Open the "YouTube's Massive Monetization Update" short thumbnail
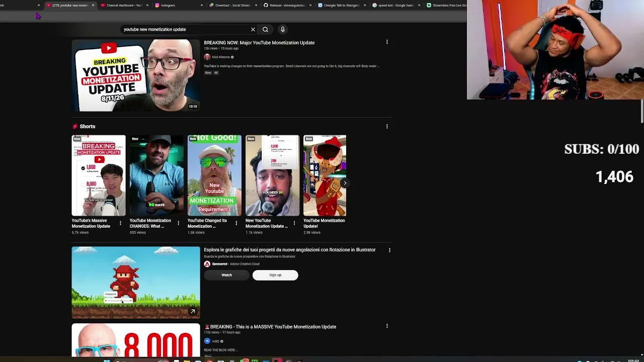The height and width of the screenshot is (362, 644). 99,175
